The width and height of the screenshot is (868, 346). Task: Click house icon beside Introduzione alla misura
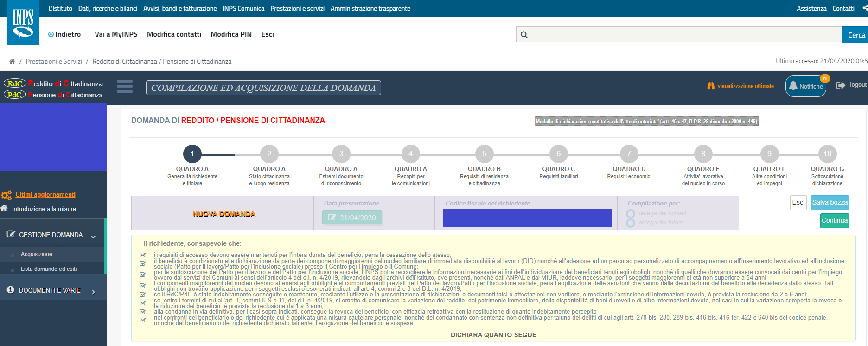click(x=4, y=208)
